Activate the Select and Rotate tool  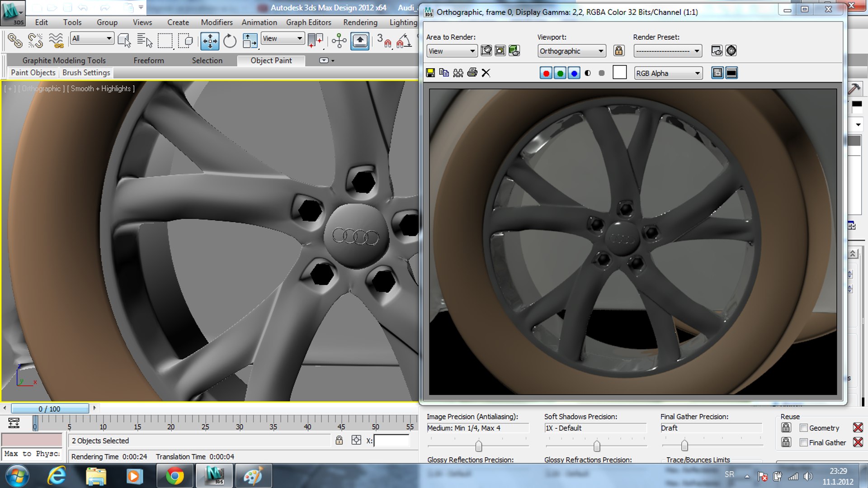tap(230, 41)
